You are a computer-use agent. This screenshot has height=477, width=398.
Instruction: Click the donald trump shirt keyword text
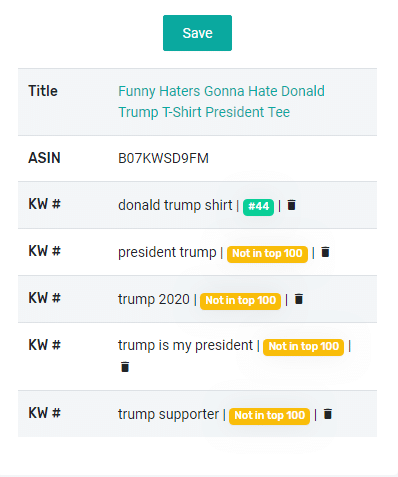(175, 205)
